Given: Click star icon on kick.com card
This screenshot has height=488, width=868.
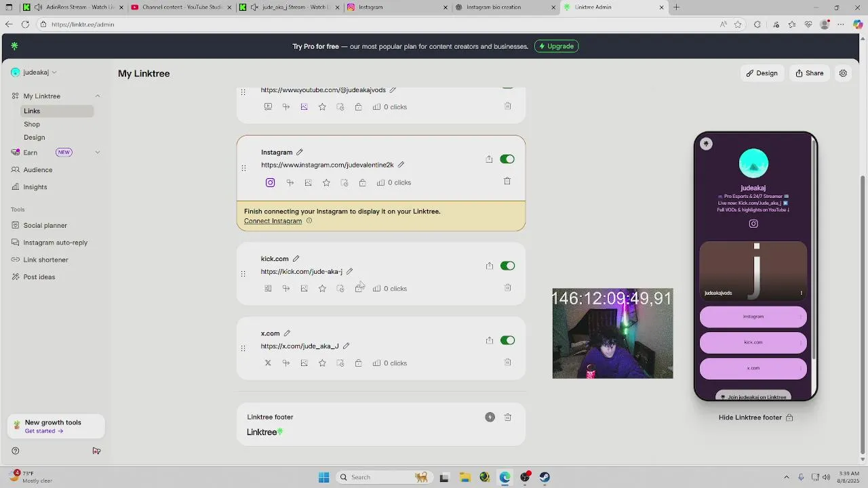Looking at the screenshot, I should point(322,289).
